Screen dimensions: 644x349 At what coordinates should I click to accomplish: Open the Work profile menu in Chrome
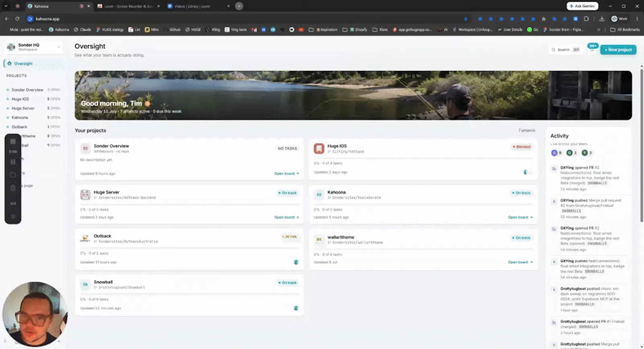619,19
